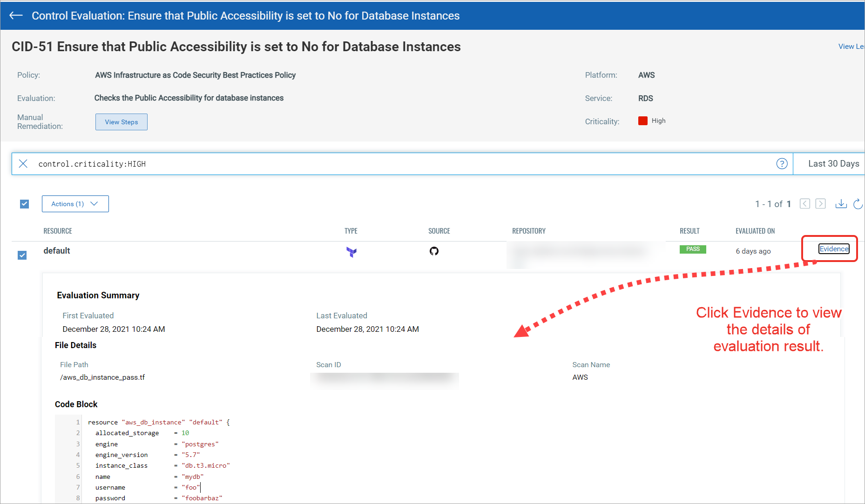865x504 pixels.
Task: Click the First Evaluated date value
Action: click(x=114, y=329)
